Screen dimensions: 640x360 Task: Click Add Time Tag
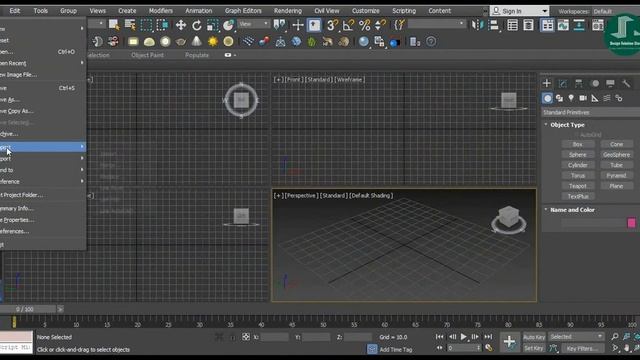(x=396, y=349)
